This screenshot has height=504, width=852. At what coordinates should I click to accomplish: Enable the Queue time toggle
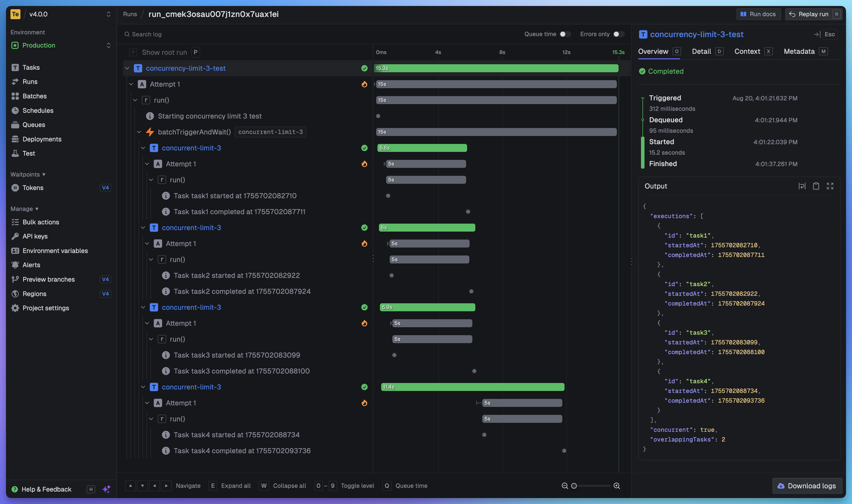tap(565, 34)
